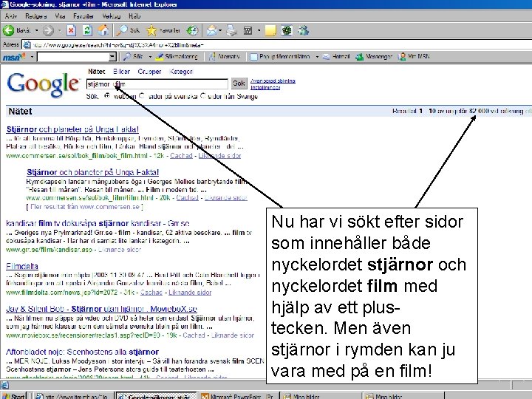
Task: Switch to the Google Kategori tab
Action: (181, 71)
